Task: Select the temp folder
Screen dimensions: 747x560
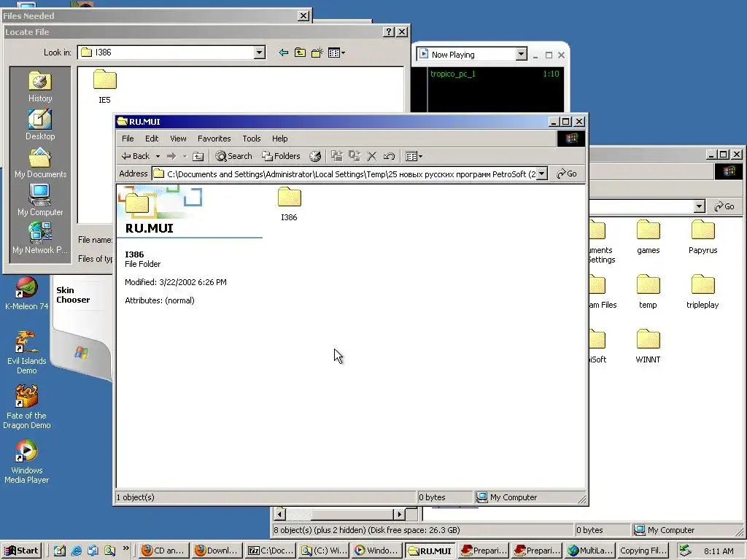Action: point(648,292)
